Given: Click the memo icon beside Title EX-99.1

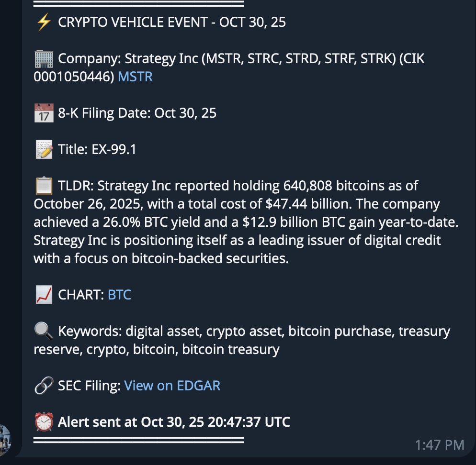Looking at the screenshot, I should [44, 149].
